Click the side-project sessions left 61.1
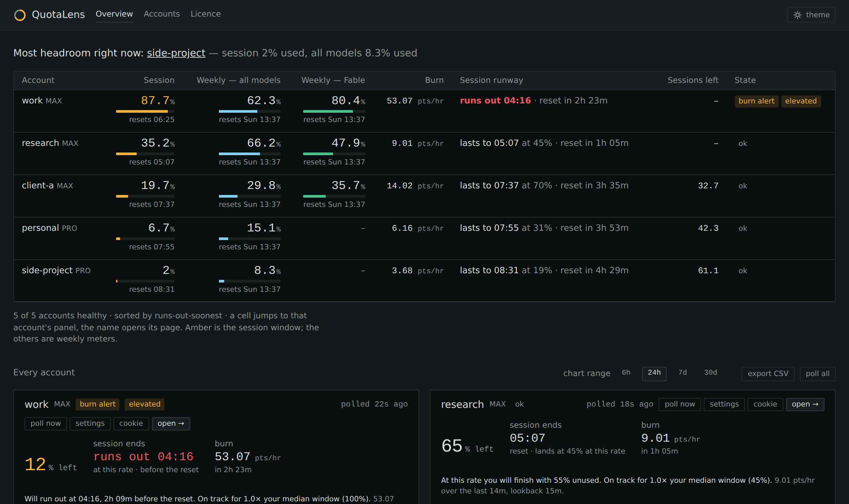 (x=708, y=271)
